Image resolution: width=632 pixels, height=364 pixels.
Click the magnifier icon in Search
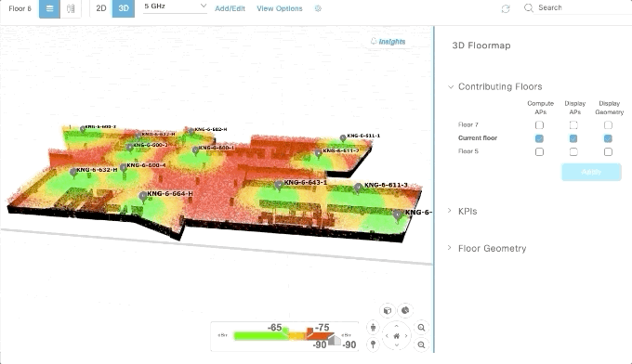coord(529,7)
